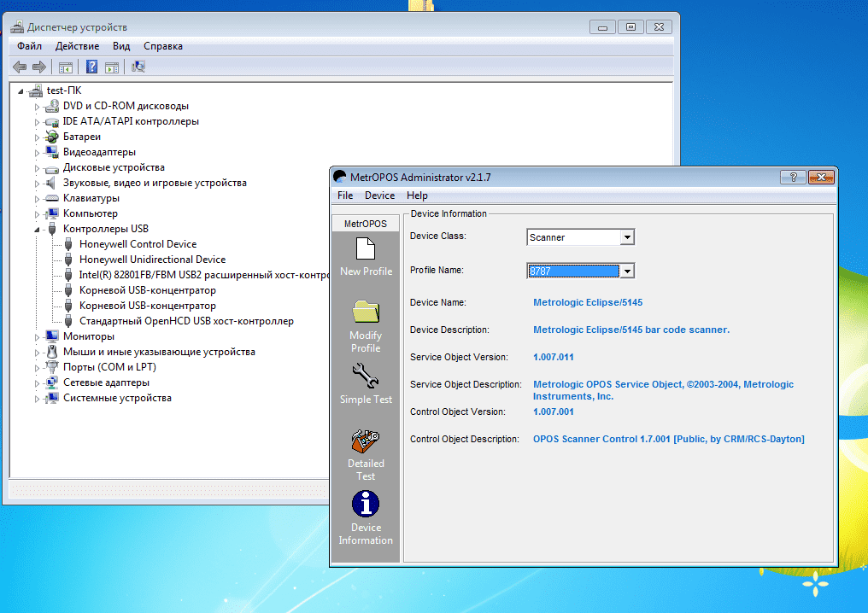
Task: Click the Сетевые адаптеры network icon
Action: [x=52, y=382]
